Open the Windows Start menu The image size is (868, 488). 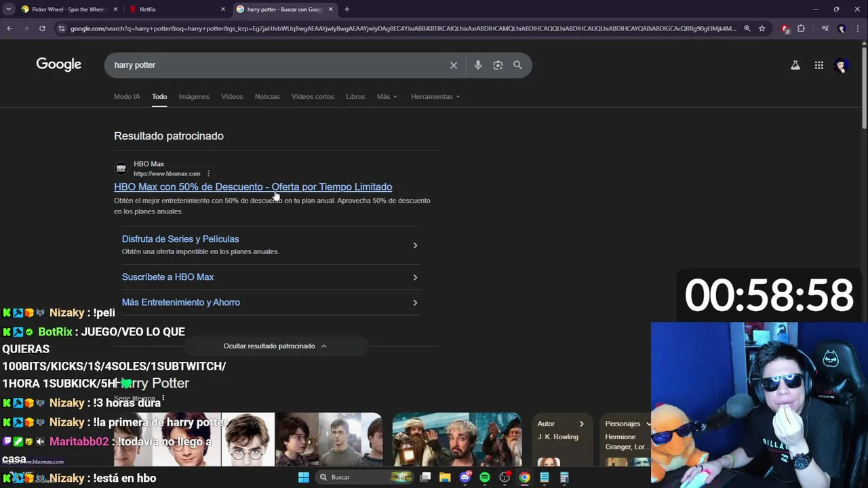tap(304, 477)
